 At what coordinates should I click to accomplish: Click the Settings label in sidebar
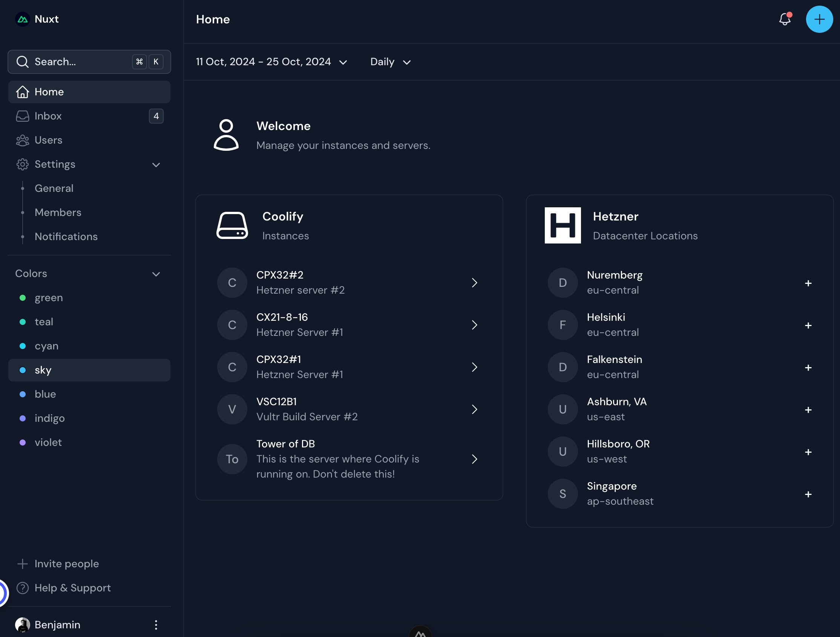pyautogui.click(x=55, y=164)
